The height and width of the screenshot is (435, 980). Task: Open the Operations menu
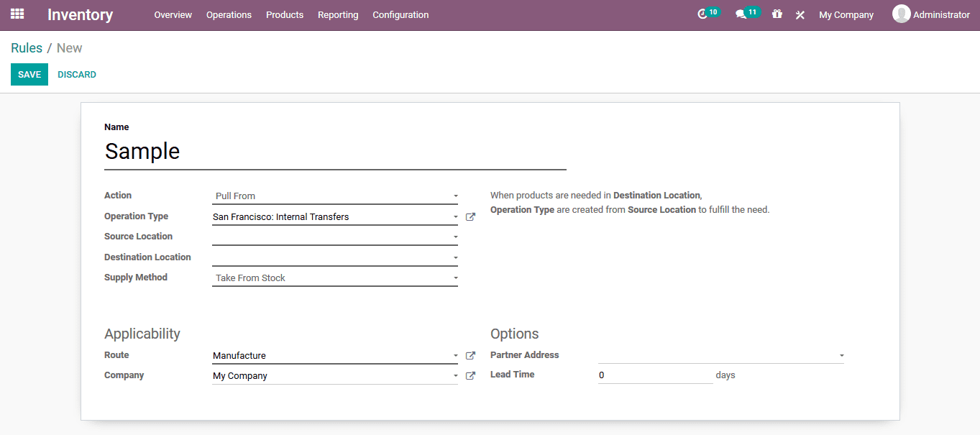tap(229, 14)
